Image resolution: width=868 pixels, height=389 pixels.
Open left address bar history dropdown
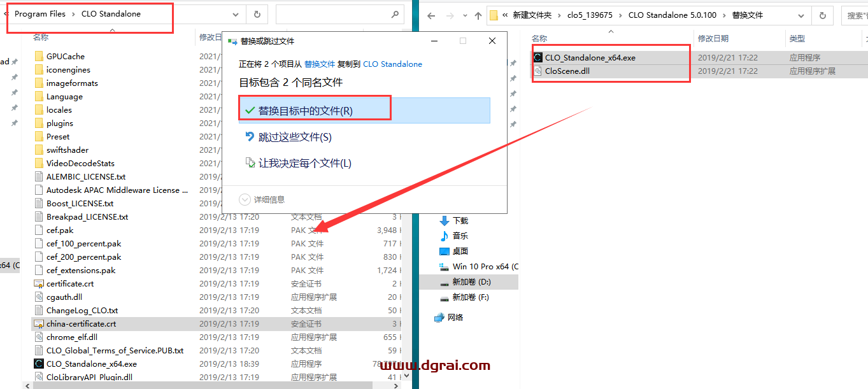click(x=236, y=14)
